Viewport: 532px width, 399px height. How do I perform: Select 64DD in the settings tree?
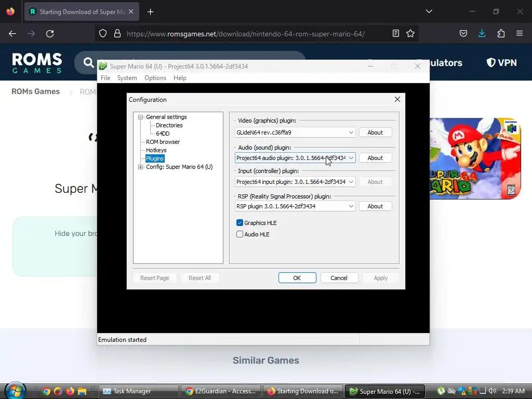(163, 134)
